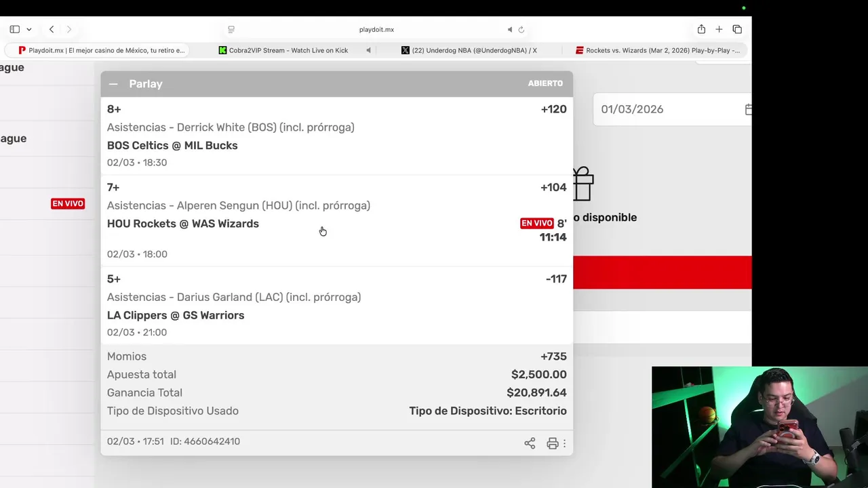
Task: Collapse the Parlay card minus icon
Action: [113, 84]
